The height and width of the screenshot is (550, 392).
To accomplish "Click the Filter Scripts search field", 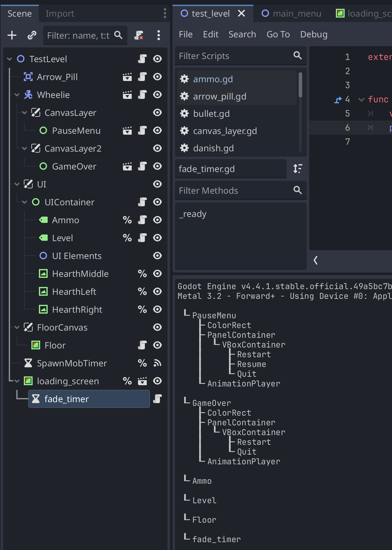I will tap(234, 56).
